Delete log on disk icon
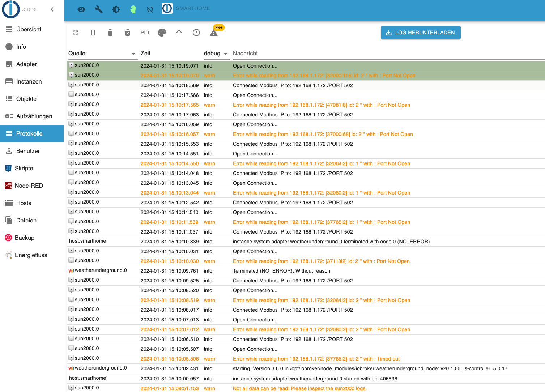 128,33
